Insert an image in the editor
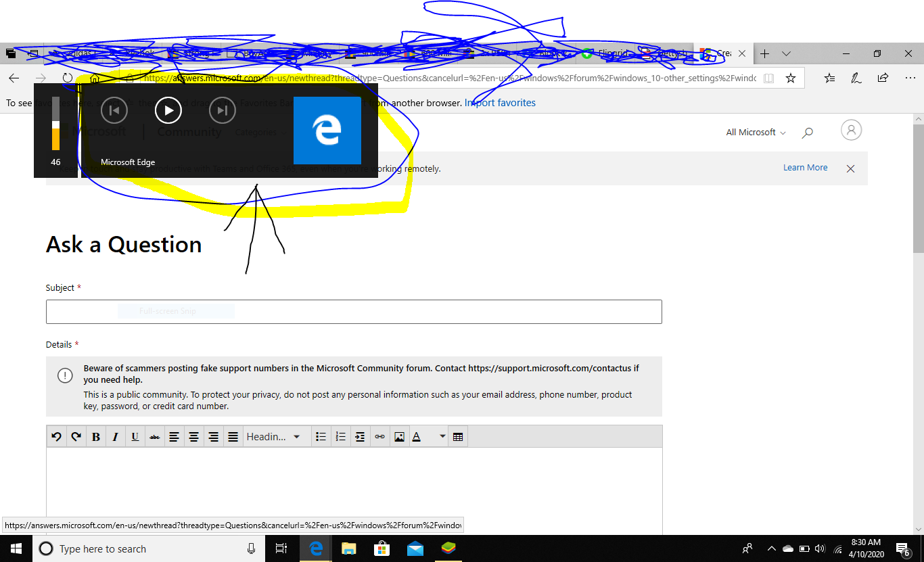 pyautogui.click(x=400, y=437)
